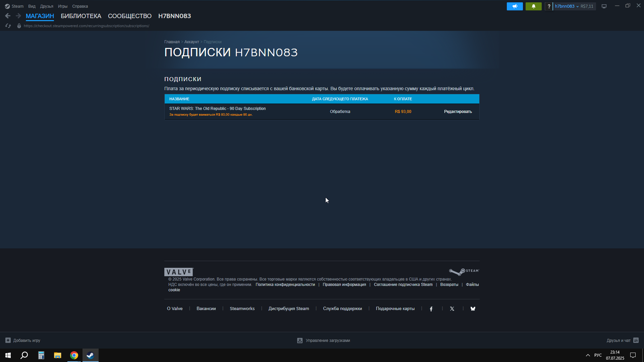Click the Подписки breadcrumb
Viewport: 644px width, 362px height.
click(213, 42)
